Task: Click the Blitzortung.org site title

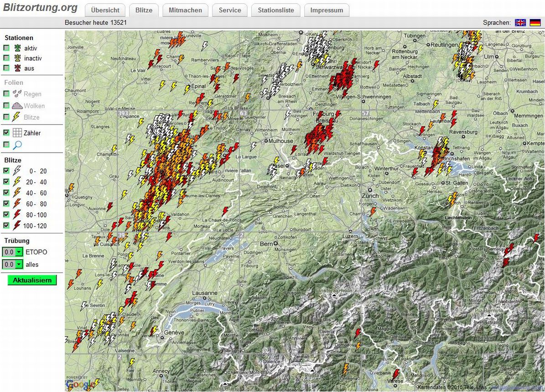Action: pyautogui.click(x=40, y=8)
